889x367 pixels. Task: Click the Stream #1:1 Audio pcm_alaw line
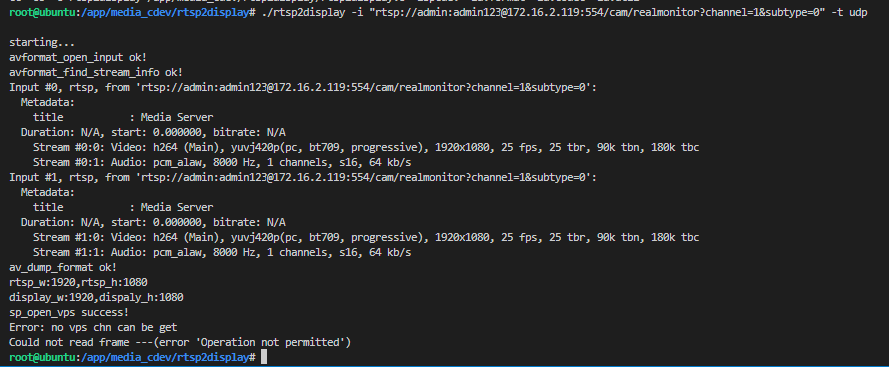(x=222, y=252)
